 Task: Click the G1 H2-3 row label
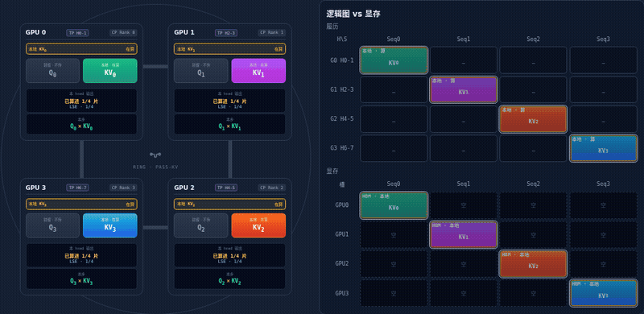341,89
